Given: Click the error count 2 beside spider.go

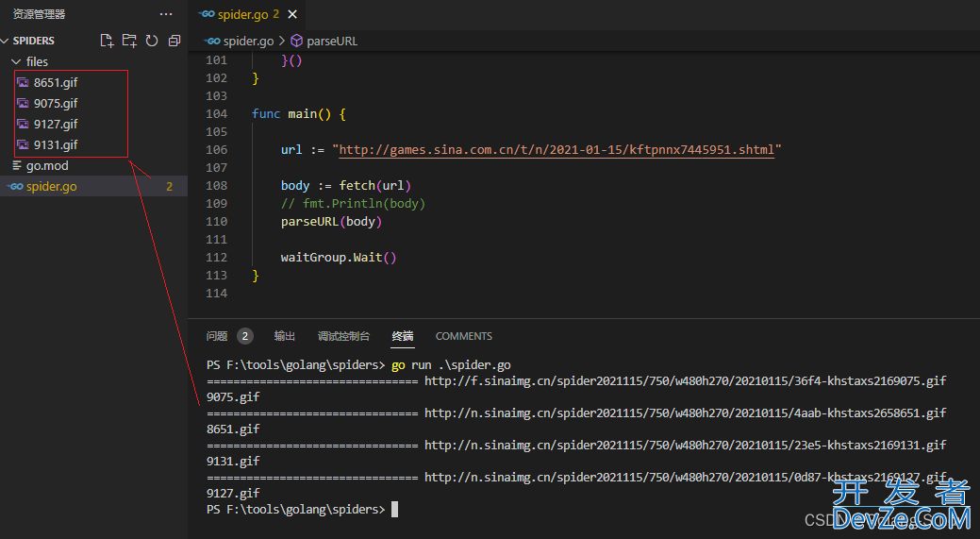Looking at the screenshot, I should pyautogui.click(x=170, y=186).
